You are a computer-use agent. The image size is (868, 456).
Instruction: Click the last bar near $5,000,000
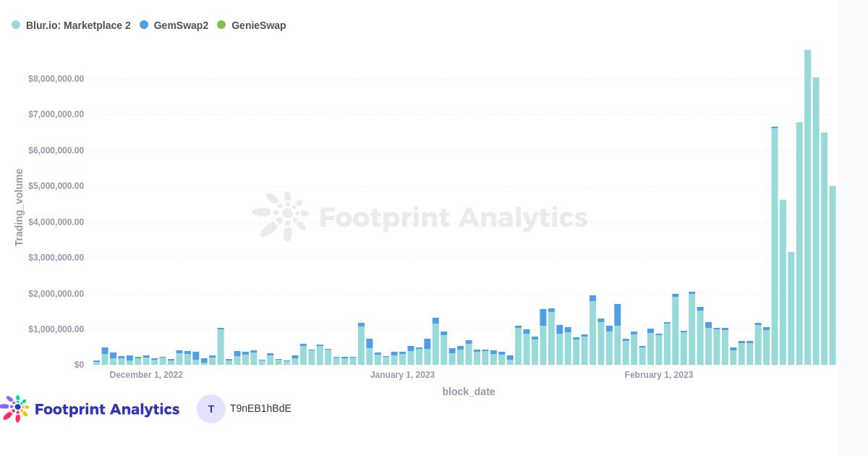[x=833, y=275]
